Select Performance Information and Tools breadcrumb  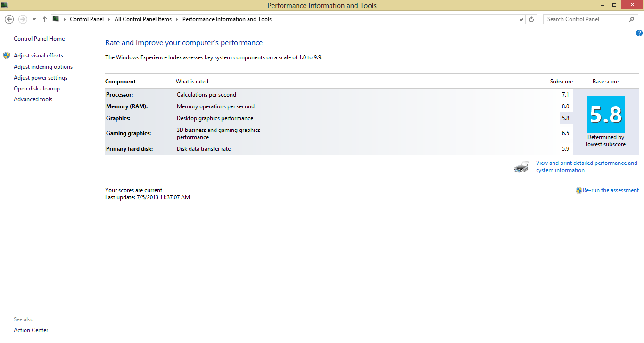point(227,19)
